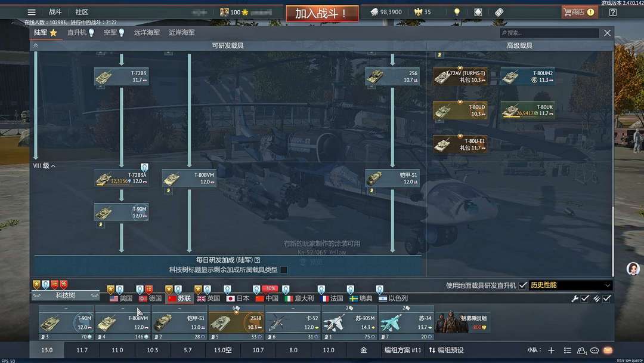Switch to the 近岸海军 coastal fleet tab

click(181, 32)
